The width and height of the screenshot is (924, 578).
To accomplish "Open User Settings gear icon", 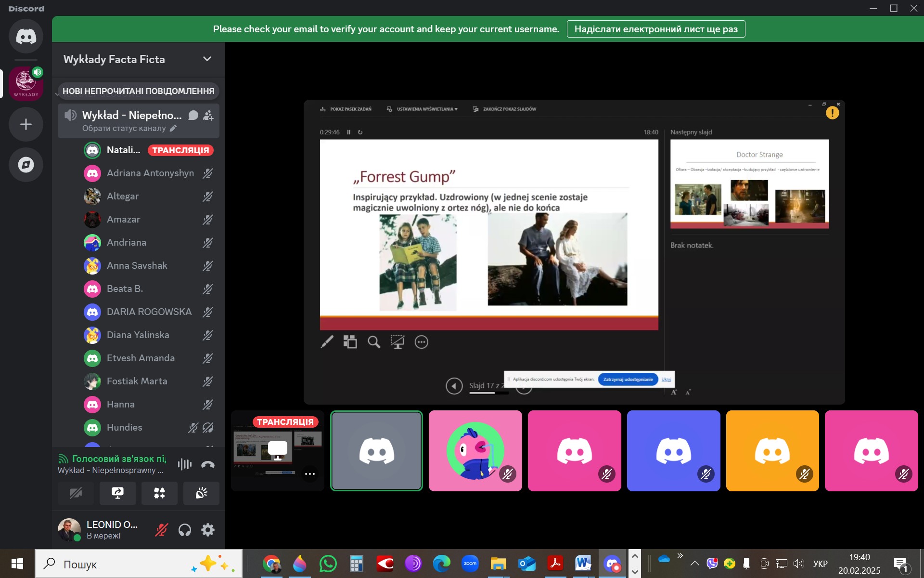I will 208,530.
